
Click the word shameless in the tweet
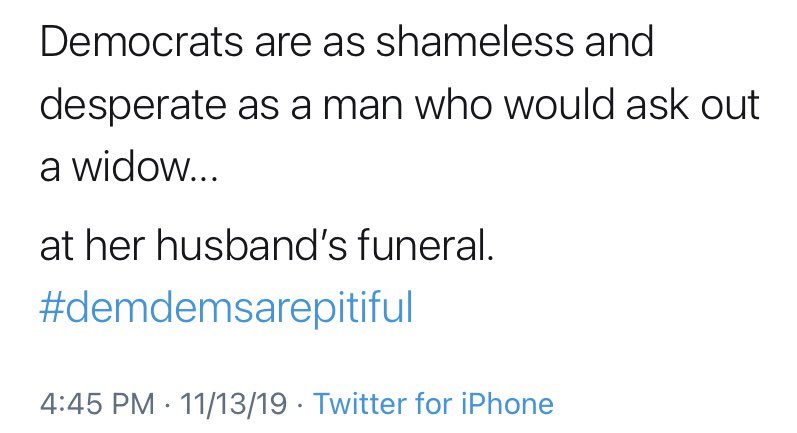click(474, 42)
